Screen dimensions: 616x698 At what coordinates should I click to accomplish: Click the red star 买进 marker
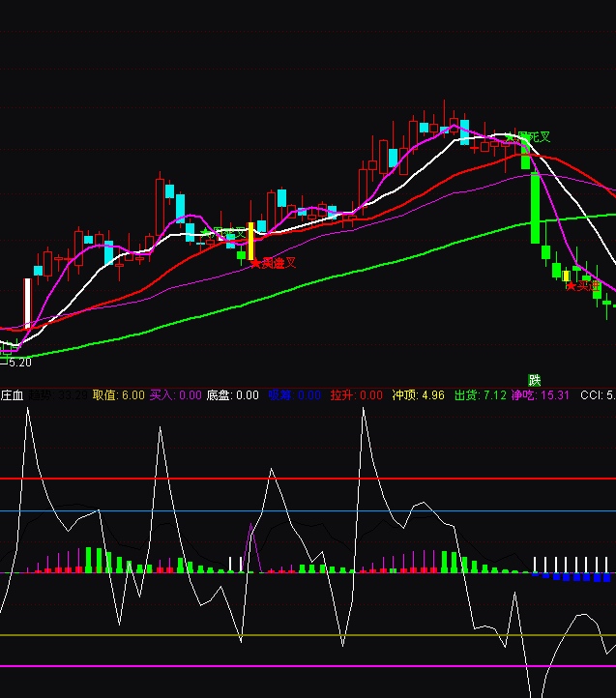(582, 285)
